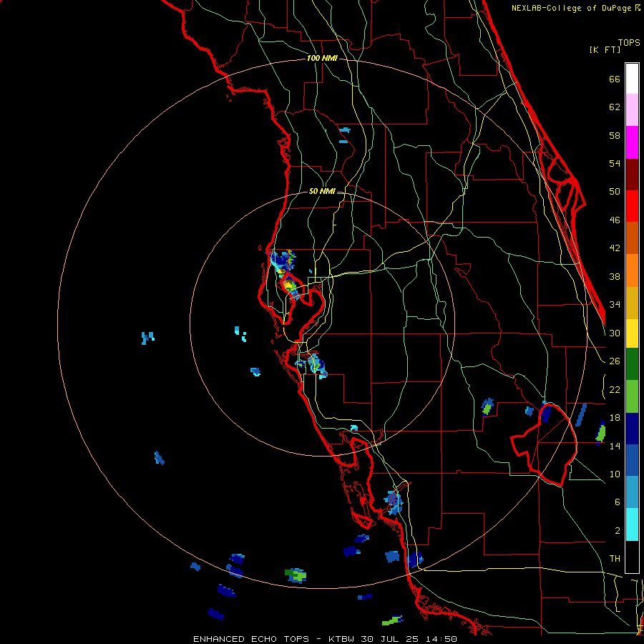Image resolution: width=644 pixels, height=644 pixels.
Task: Select the magenta legend color block
Action: click(632, 142)
